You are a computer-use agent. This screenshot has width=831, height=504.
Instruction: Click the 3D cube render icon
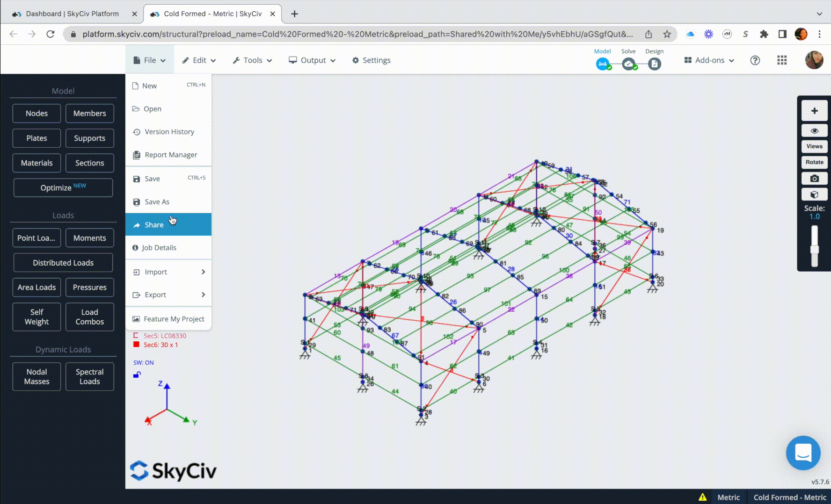pos(814,194)
